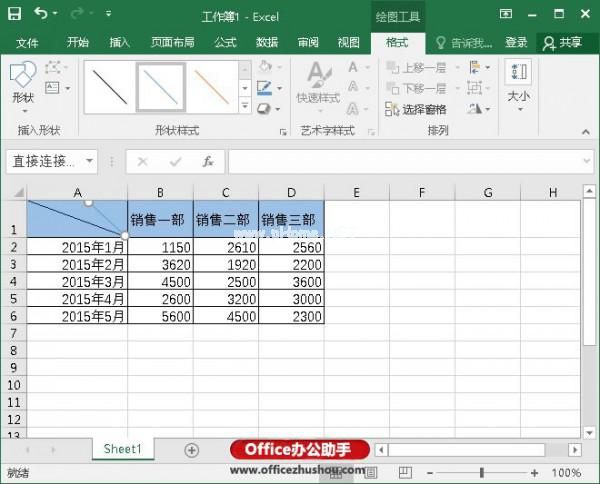
Task: Click the shape outline pen icon
Action: click(264, 87)
